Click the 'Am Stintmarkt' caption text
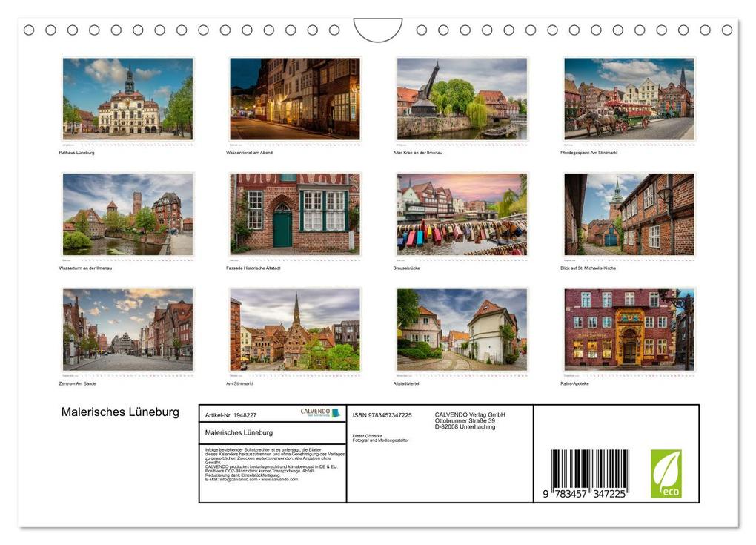The image size is (756, 545). (239, 384)
